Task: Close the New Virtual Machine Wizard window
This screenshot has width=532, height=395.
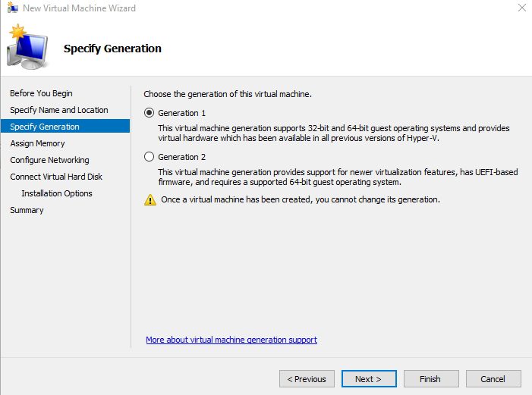Action: pos(521,8)
